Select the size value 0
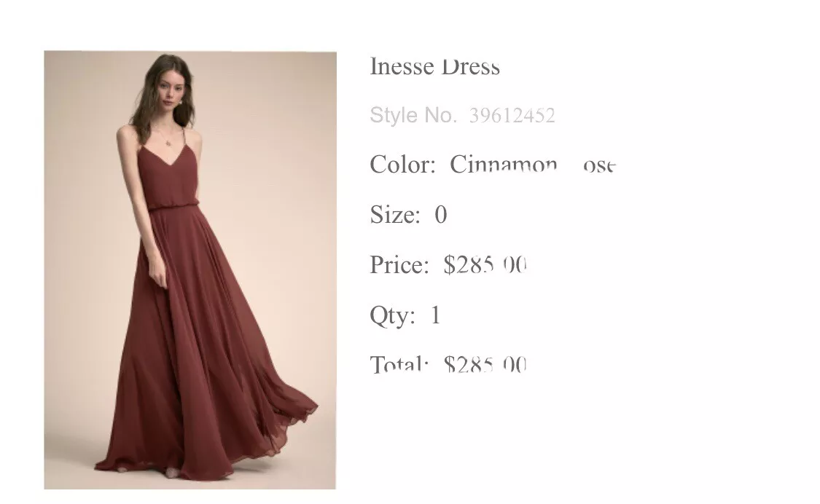The image size is (820, 504). click(x=441, y=214)
